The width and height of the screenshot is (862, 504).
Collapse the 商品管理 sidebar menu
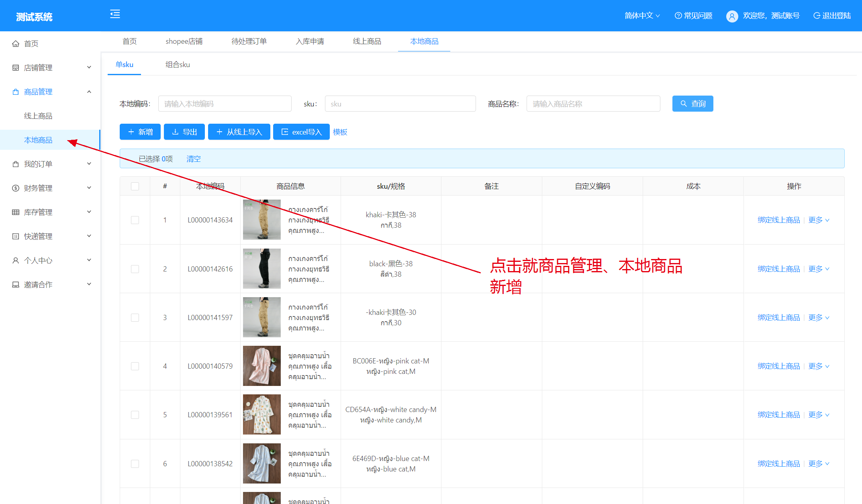89,92
